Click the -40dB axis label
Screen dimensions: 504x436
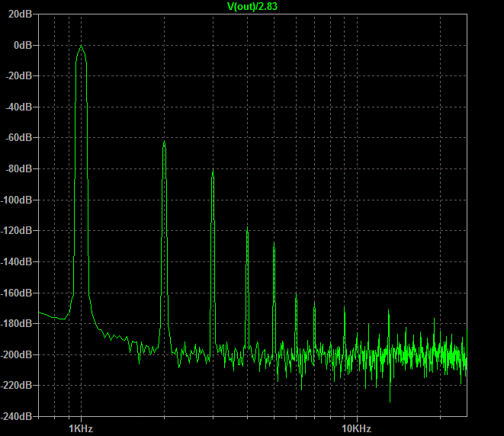pyautogui.click(x=19, y=107)
